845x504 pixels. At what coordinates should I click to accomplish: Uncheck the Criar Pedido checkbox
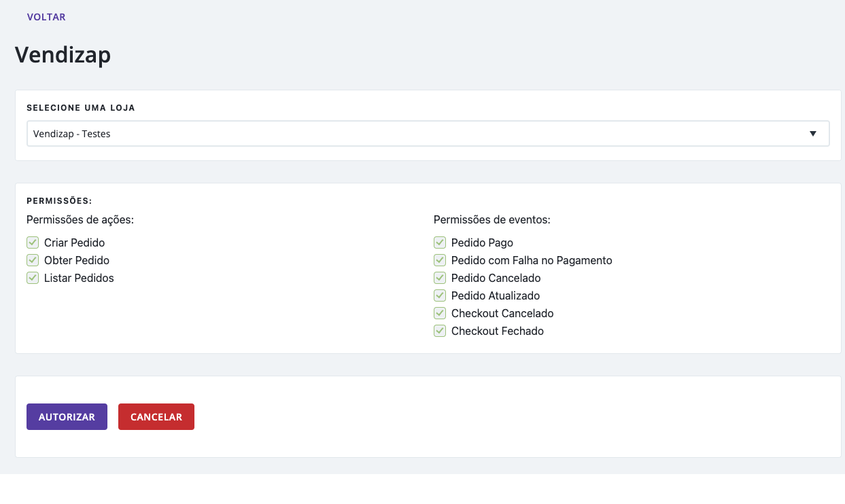coord(33,242)
